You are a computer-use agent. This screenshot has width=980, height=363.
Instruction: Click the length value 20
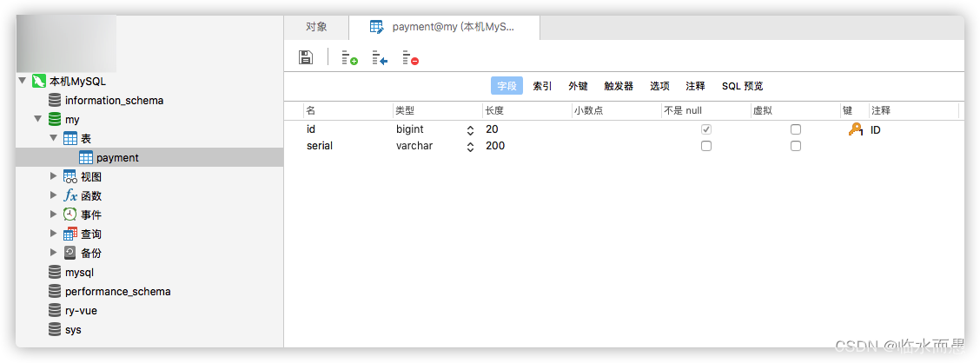point(492,129)
